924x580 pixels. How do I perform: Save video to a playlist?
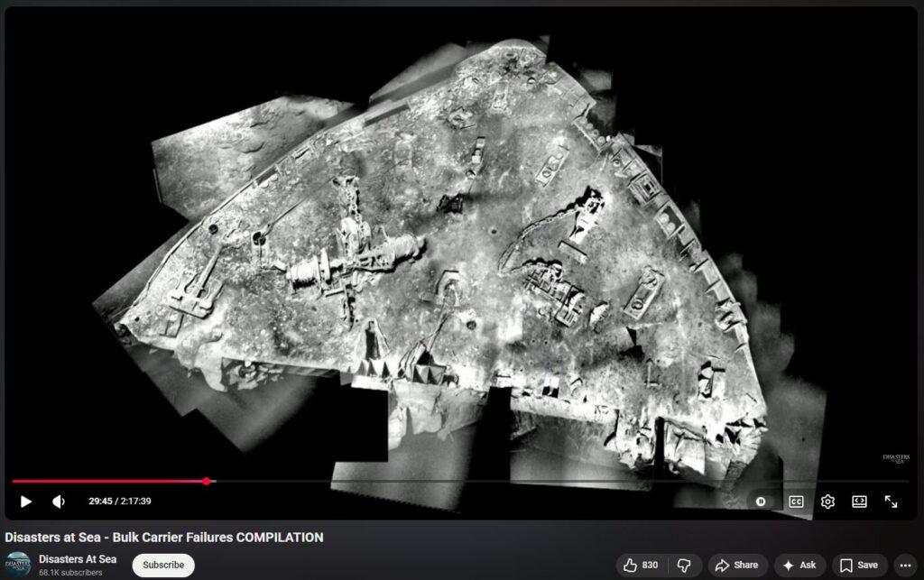point(859,566)
